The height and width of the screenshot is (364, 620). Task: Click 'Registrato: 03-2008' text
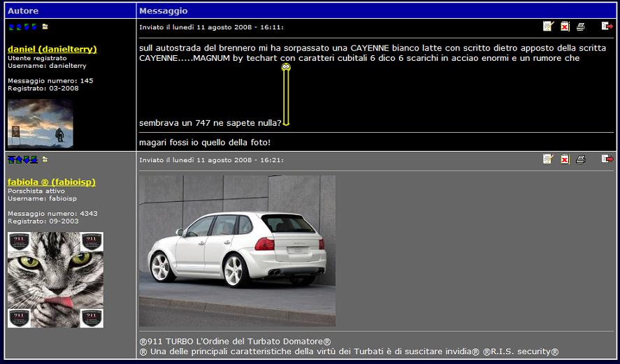(x=43, y=88)
